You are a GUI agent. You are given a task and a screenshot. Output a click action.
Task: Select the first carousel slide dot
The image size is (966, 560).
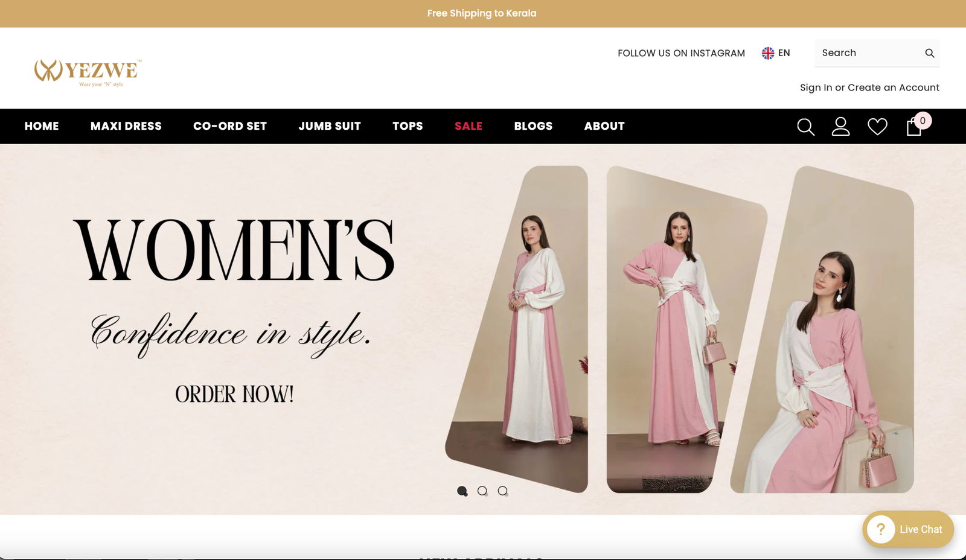pos(462,491)
